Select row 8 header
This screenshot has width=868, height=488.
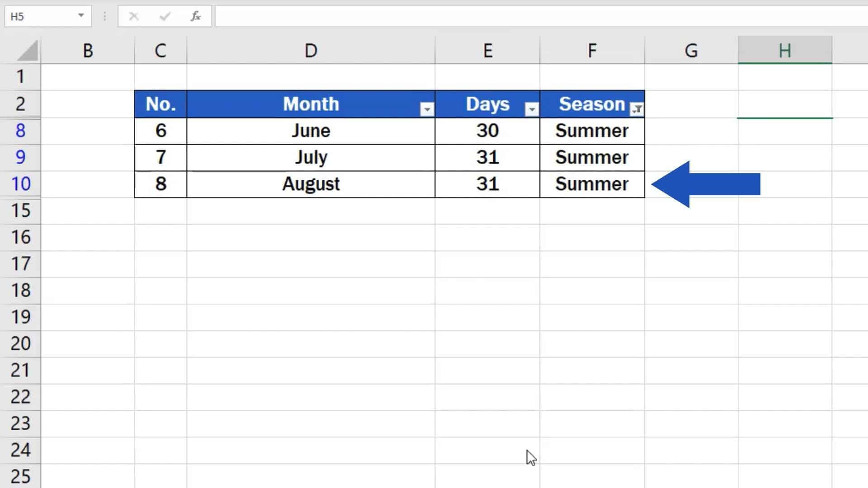(20, 131)
